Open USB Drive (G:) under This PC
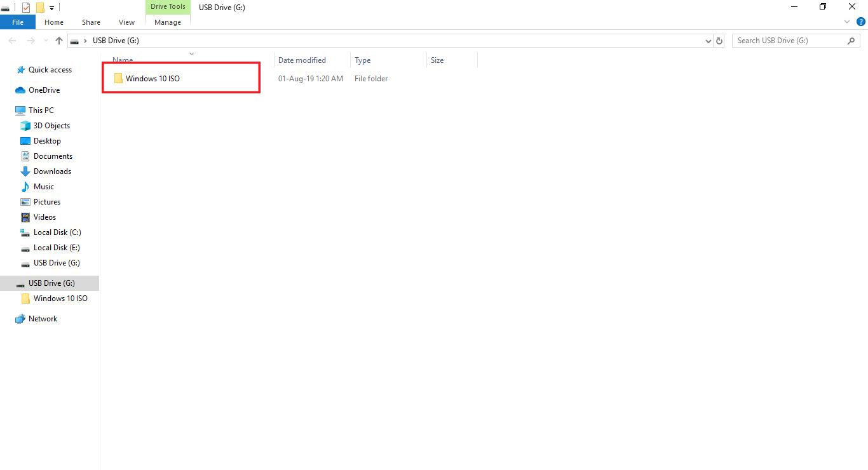868x470 pixels. click(57, 263)
